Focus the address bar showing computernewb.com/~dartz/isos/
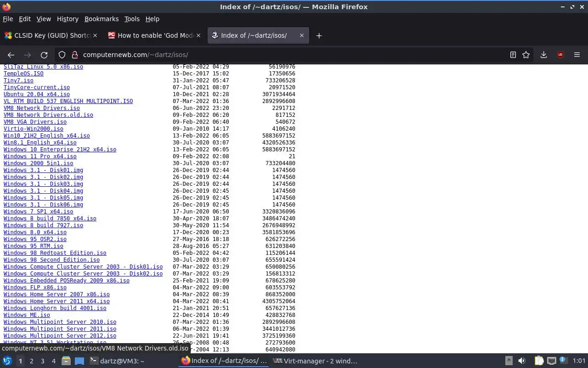 [294, 55]
